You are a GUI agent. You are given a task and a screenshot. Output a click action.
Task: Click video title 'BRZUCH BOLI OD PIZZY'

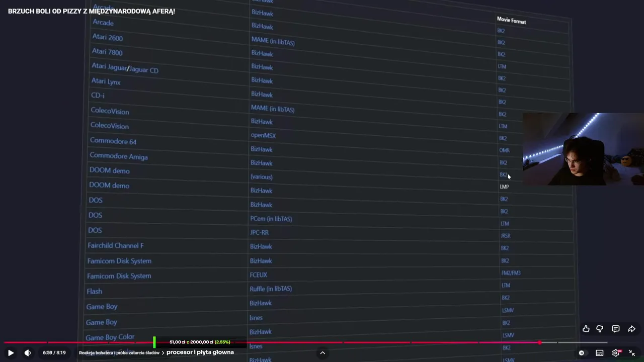pos(92,11)
